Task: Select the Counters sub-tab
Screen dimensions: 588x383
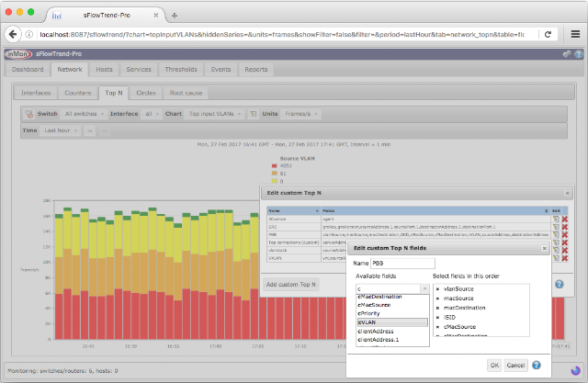Action: coord(78,93)
